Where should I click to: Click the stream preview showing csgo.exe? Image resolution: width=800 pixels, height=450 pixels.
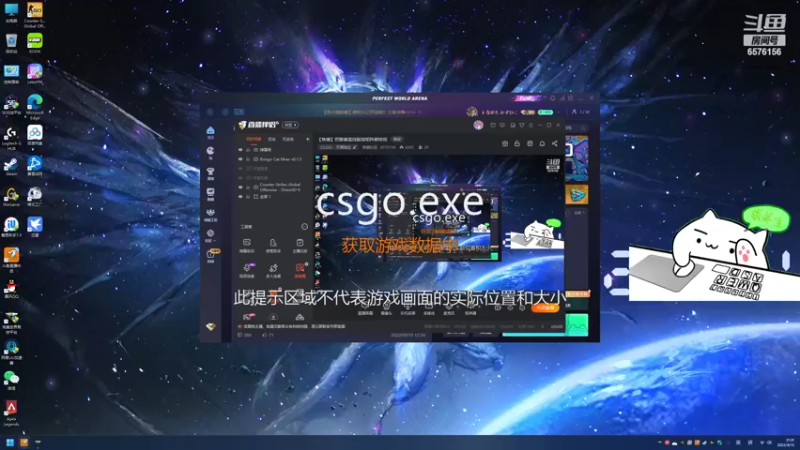click(439, 223)
